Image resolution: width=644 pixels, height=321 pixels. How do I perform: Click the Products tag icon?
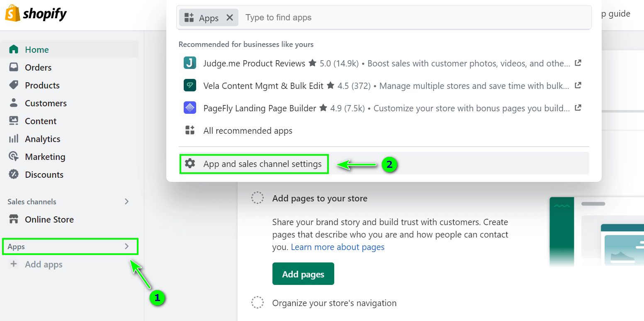(x=14, y=85)
